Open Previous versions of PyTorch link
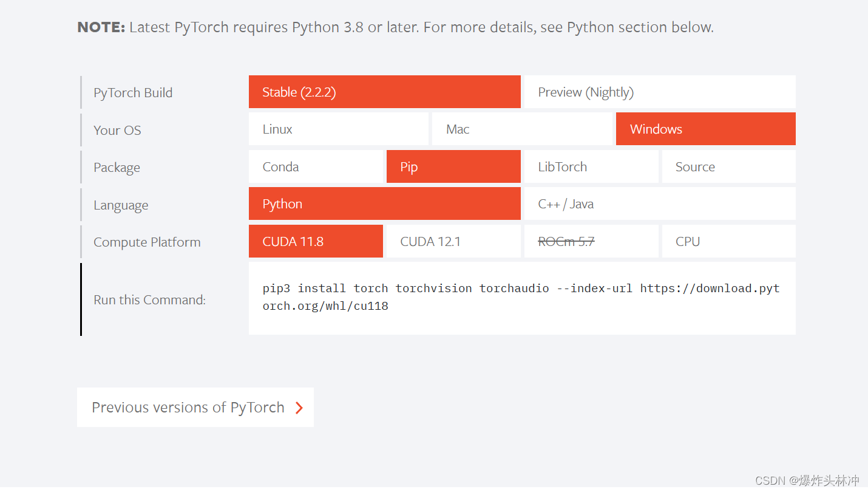The height and width of the screenshot is (492, 868). pos(188,408)
